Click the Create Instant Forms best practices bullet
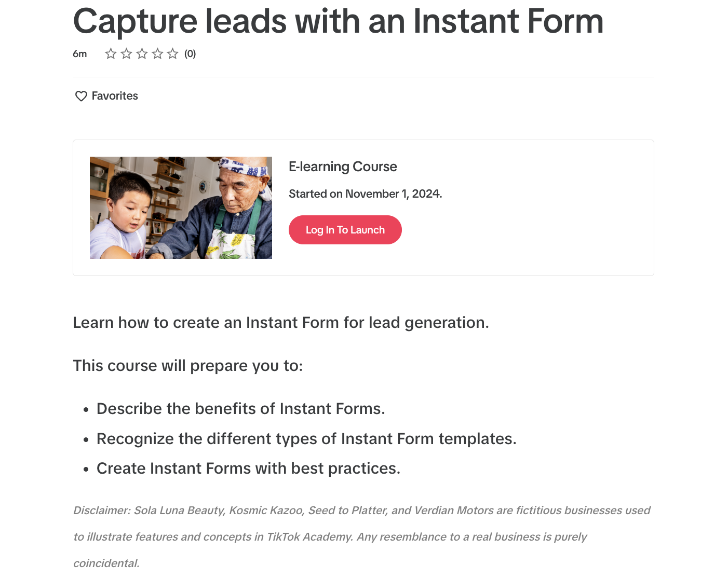Screen dimensions: 728x579 click(x=248, y=468)
